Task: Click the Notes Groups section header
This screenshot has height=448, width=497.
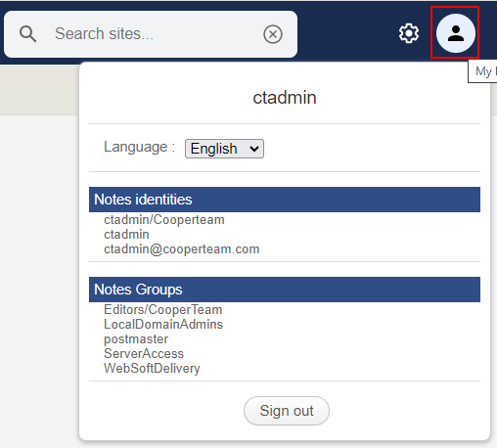Action: click(x=285, y=290)
